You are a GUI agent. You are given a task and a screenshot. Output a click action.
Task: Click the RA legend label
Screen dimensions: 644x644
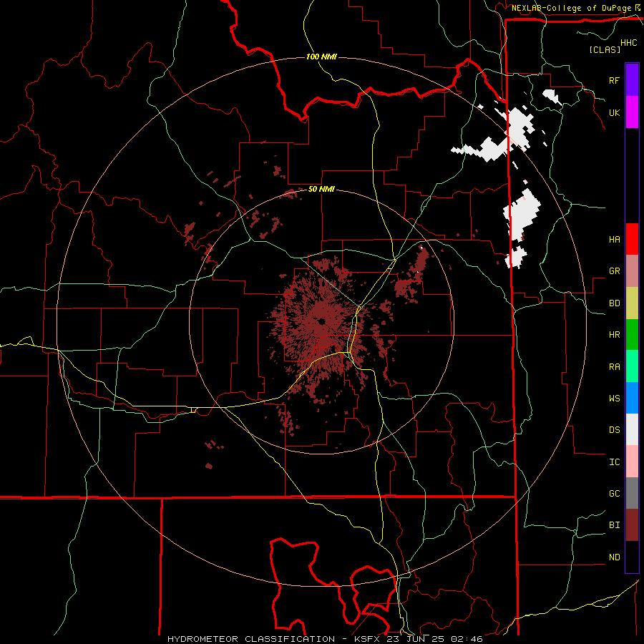tap(614, 367)
